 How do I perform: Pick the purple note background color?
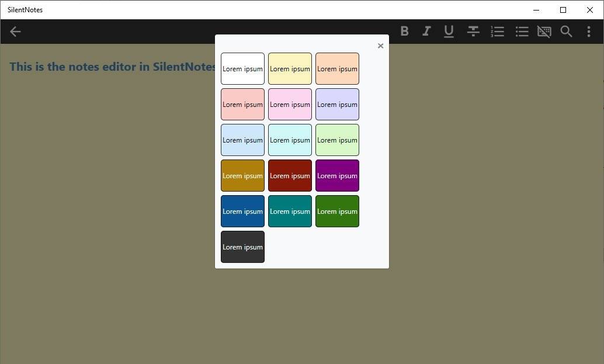click(x=337, y=175)
